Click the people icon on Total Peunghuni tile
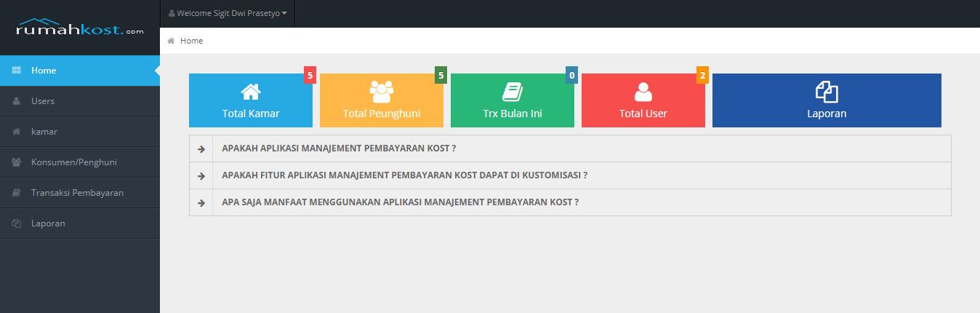The height and width of the screenshot is (313, 980). tap(382, 92)
